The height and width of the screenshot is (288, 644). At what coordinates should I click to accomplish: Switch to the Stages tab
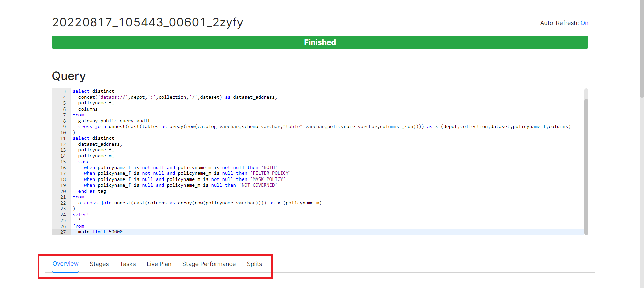(x=99, y=264)
